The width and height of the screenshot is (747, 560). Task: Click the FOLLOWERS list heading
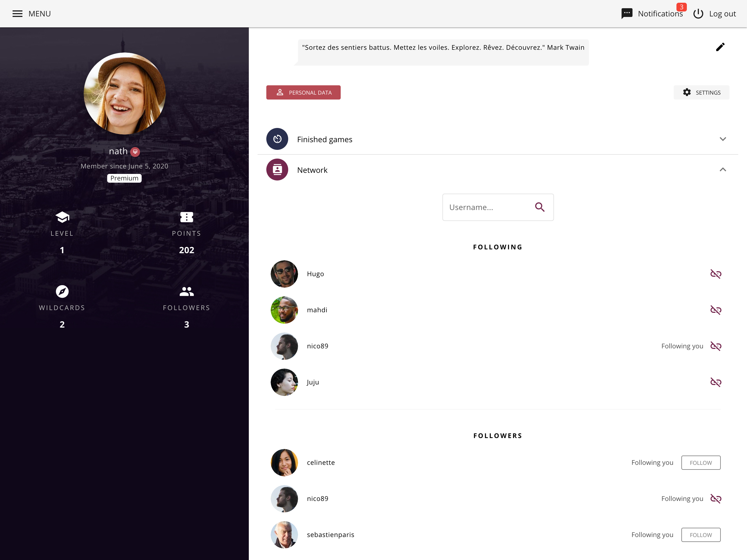(x=498, y=436)
